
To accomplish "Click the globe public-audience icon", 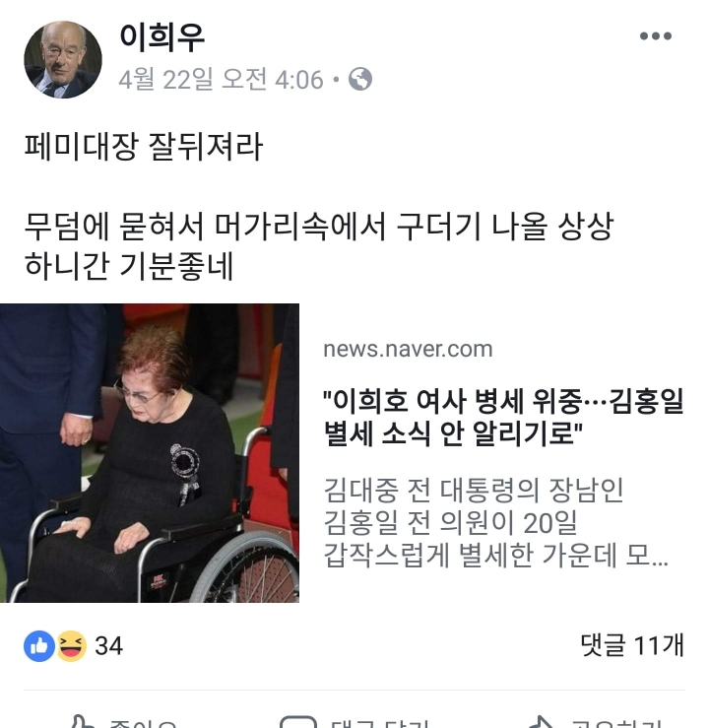I will [360, 79].
